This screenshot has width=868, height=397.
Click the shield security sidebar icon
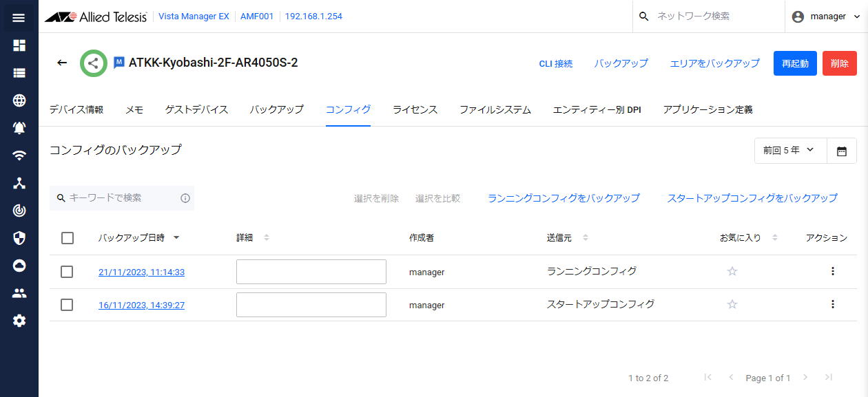[19, 238]
